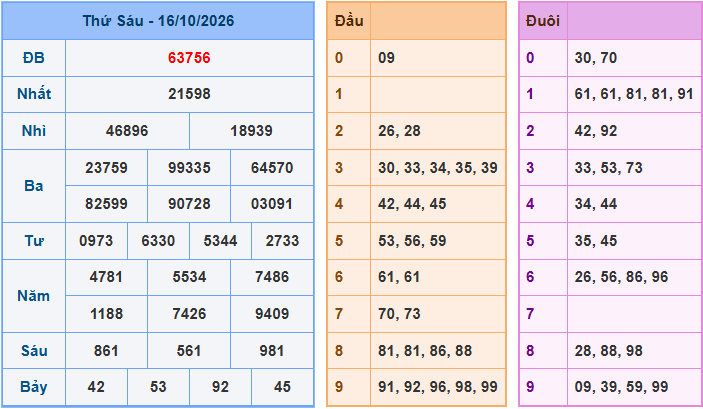Image resolution: width=703 pixels, height=409 pixels.
Task: Select Đầu row 0 value 09
Action: pos(386,58)
